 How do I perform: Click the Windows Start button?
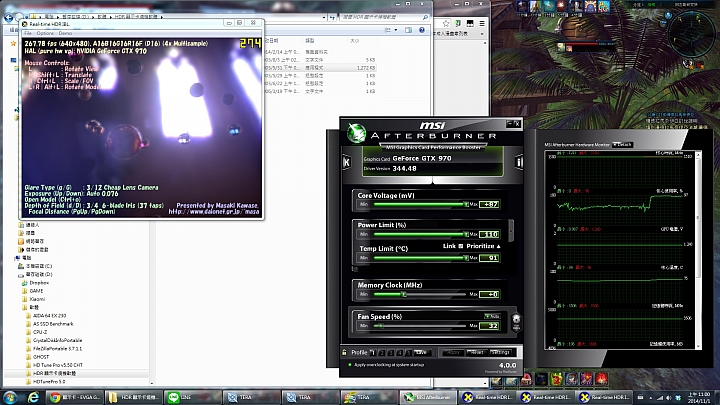pos(11,397)
